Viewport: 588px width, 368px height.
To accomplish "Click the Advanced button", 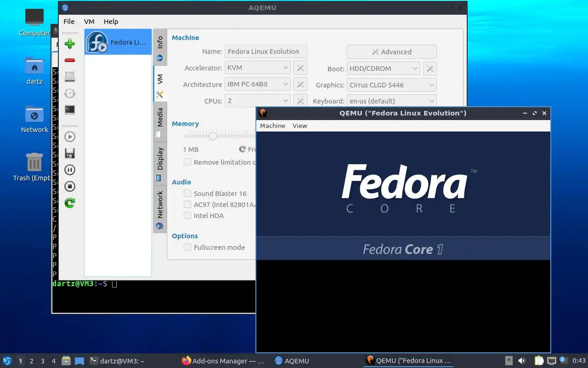I will pos(392,52).
